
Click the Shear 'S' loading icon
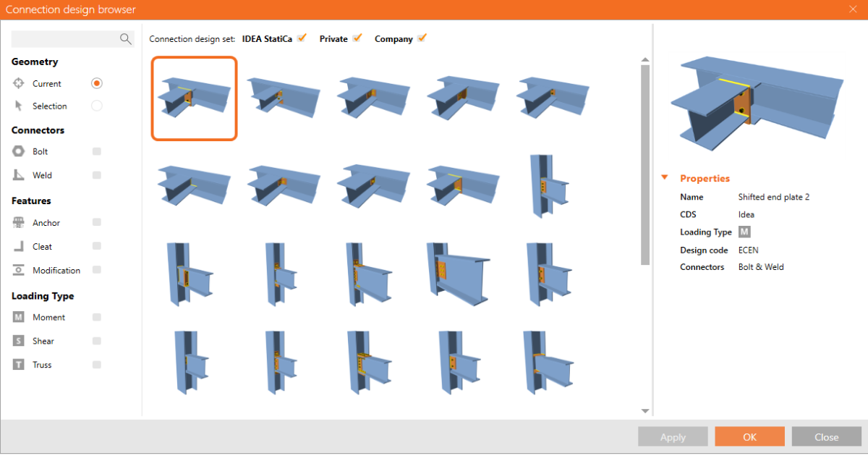pyautogui.click(x=19, y=341)
